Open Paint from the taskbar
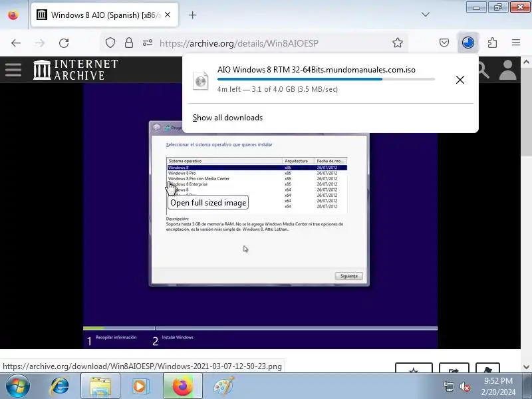The width and height of the screenshot is (532, 399). (224, 386)
